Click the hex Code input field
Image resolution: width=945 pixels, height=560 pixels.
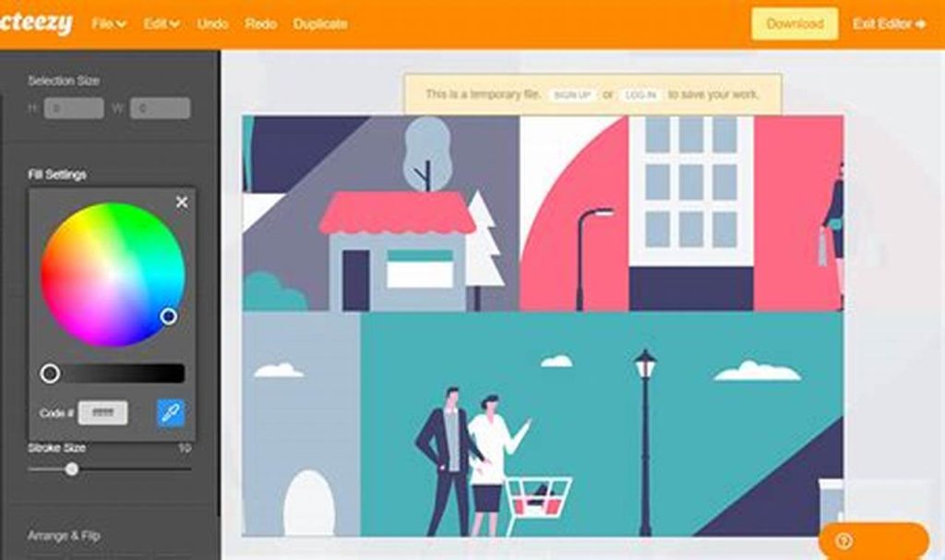tap(102, 412)
